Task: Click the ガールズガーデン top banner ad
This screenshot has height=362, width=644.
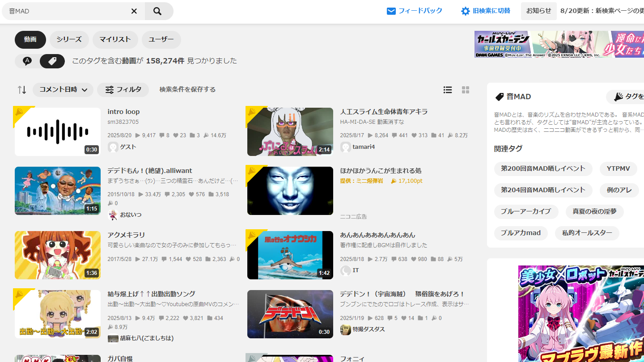Action: (559, 44)
